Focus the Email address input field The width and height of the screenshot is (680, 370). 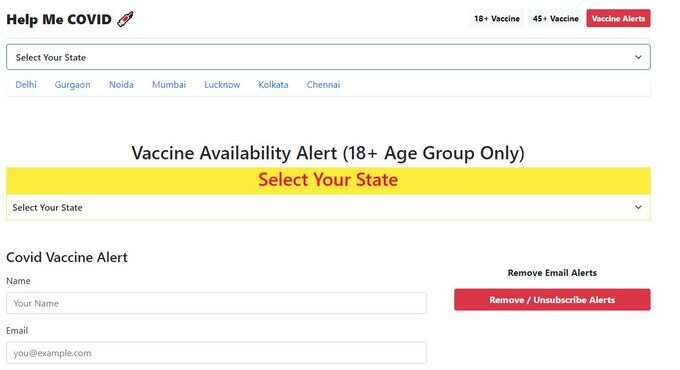click(x=216, y=353)
